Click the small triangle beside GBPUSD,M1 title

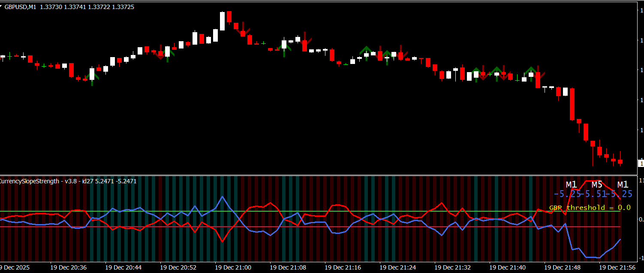pos(2,7)
